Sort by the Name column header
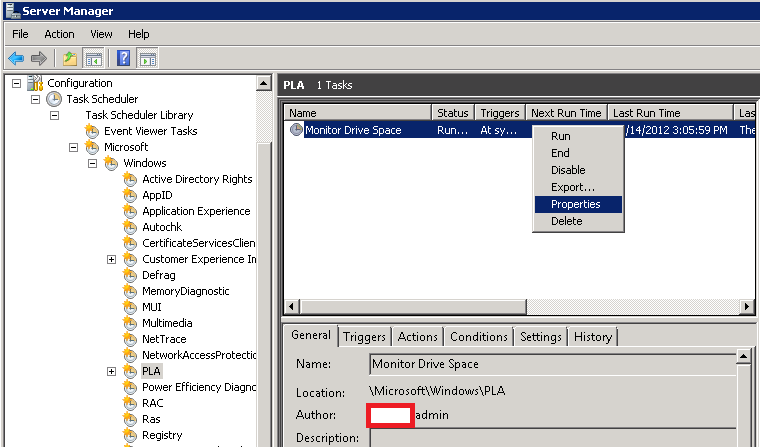Image resolution: width=760 pixels, height=447 pixels. click(x=357, y=112)
